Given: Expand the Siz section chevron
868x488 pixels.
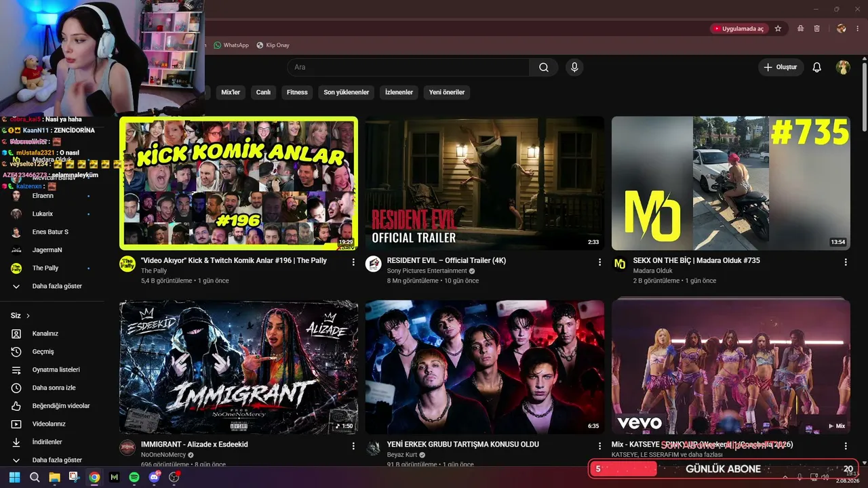Looking at the screenshot, I should click(28, 316).
